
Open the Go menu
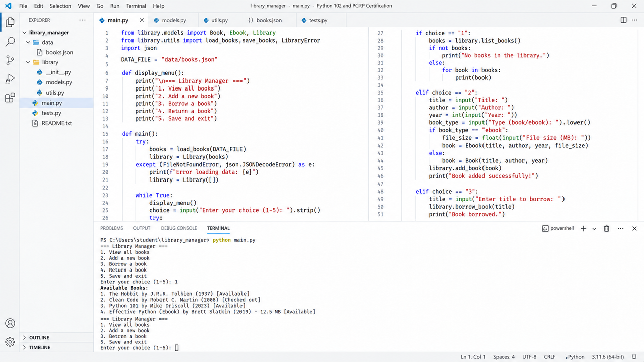tap(100, 6)
